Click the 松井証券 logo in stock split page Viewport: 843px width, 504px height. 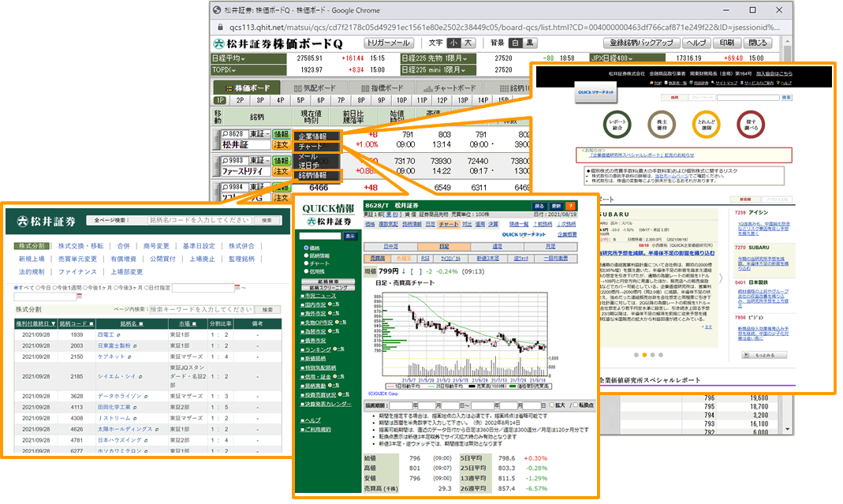click(46, 221)
